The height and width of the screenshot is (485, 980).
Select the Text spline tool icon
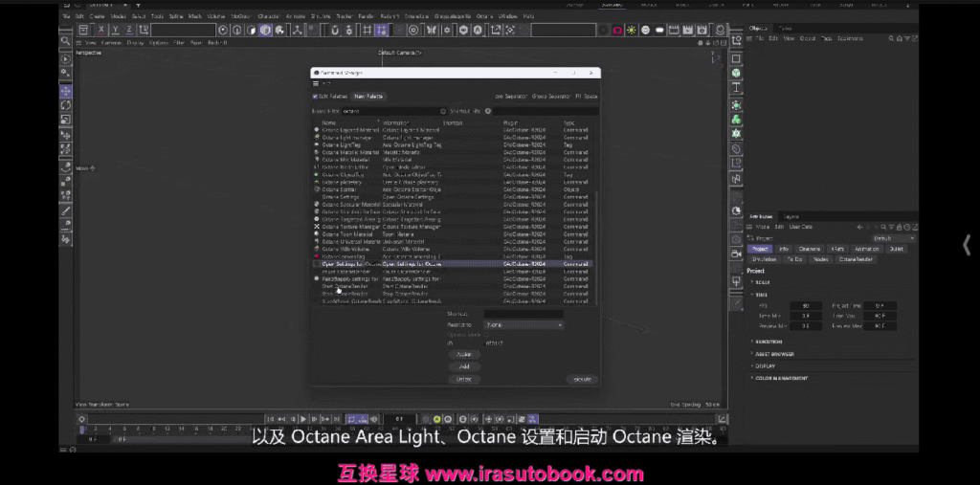[x=736, y=88]
